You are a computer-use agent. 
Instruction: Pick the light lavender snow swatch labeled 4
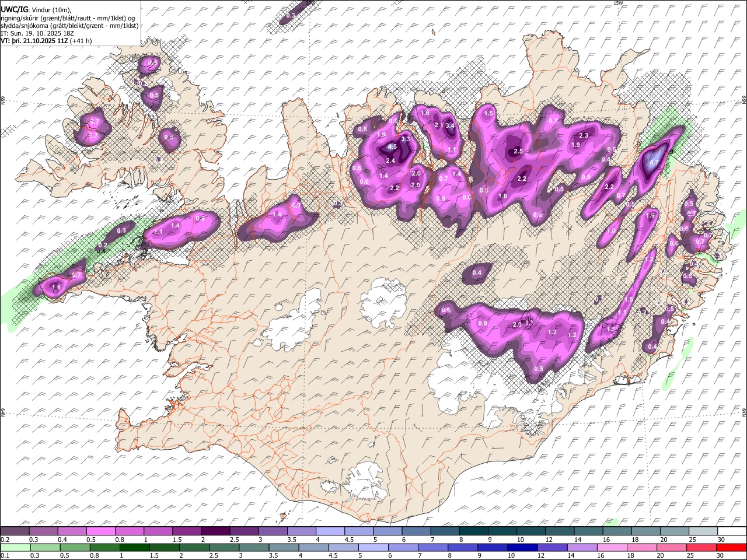click(330, 531)
